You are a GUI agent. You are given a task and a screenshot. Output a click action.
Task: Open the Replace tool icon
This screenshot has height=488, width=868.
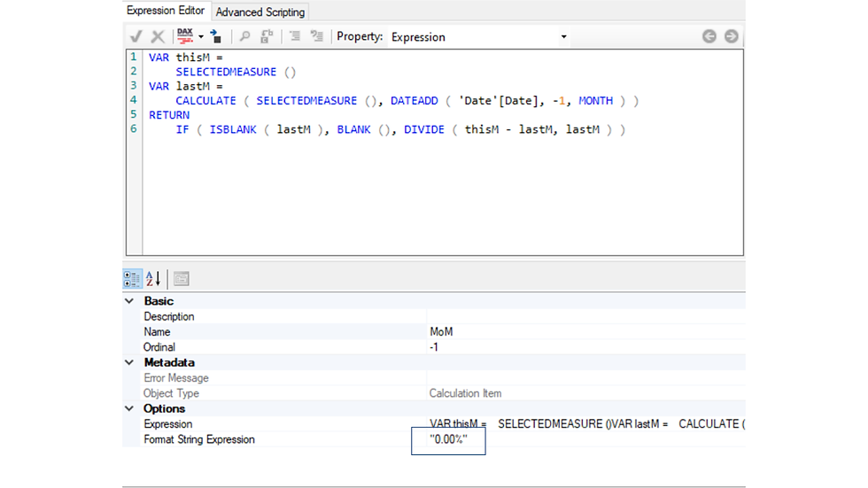pos(267,36)
